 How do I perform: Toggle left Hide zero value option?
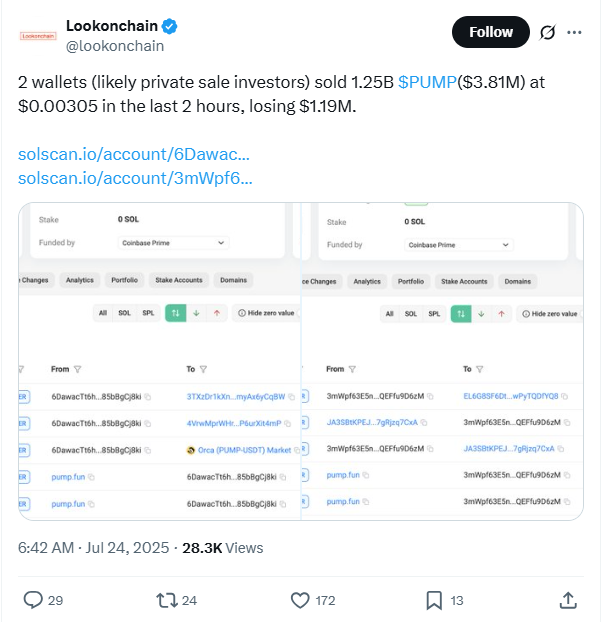point(267,313)
